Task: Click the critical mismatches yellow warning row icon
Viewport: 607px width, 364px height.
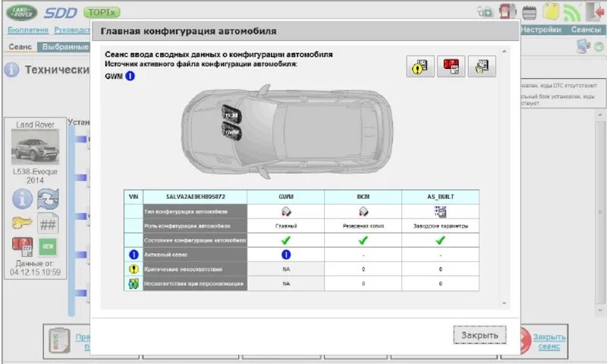Action: click(x=134, y=269)
